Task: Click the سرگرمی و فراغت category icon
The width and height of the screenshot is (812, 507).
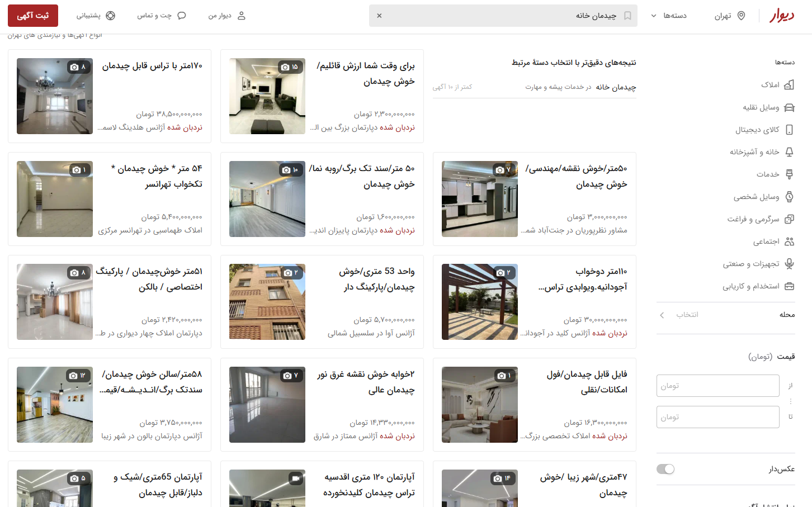Action: (789, 219)
